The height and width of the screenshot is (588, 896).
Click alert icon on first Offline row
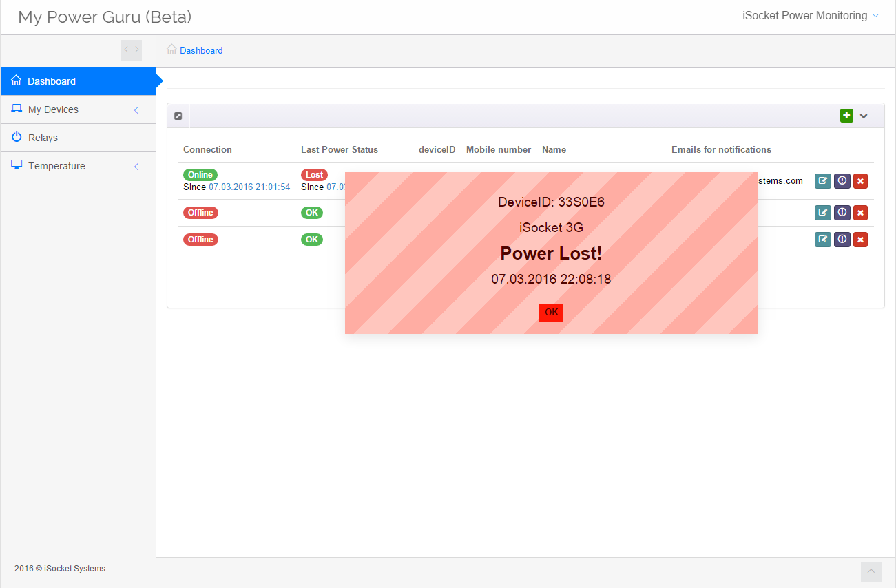click(x=842, y=213)
